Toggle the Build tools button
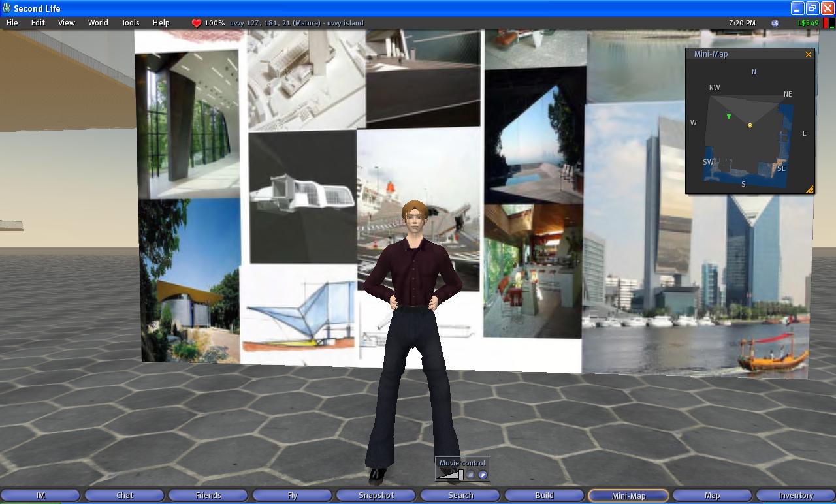This screenshot has height=504, width=836. coord(544,496)
